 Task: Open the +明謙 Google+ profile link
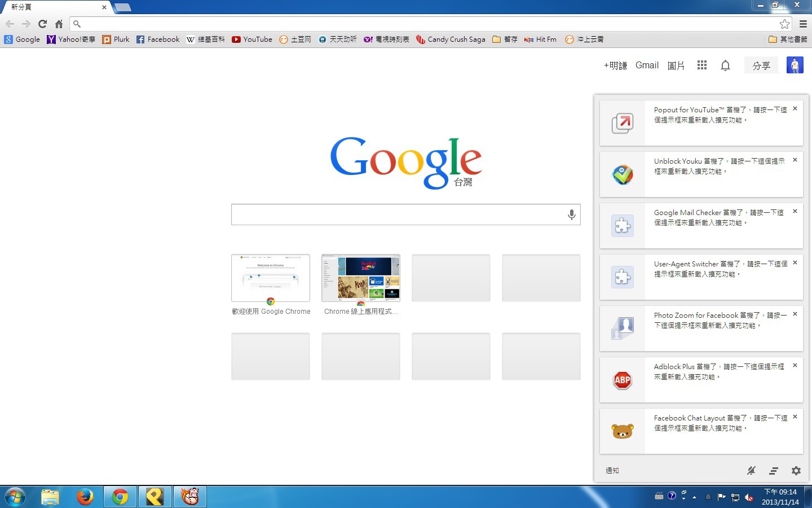[615, 65]
